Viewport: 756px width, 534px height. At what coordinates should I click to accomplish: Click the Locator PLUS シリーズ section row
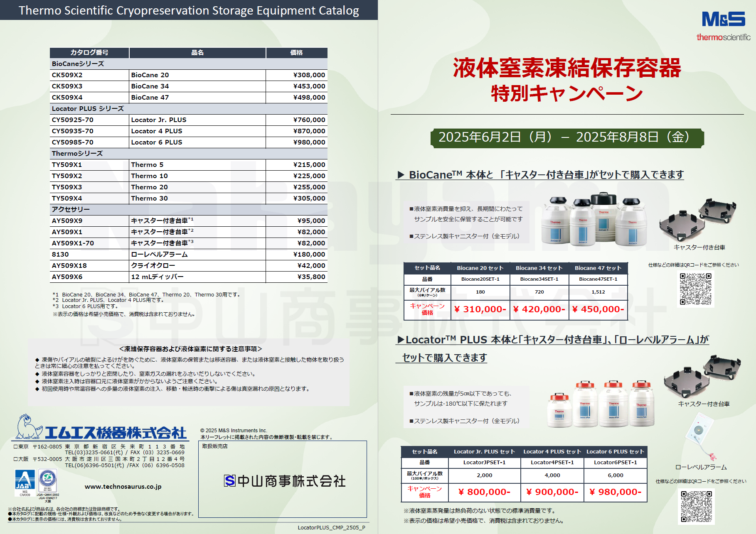point(189,109)
